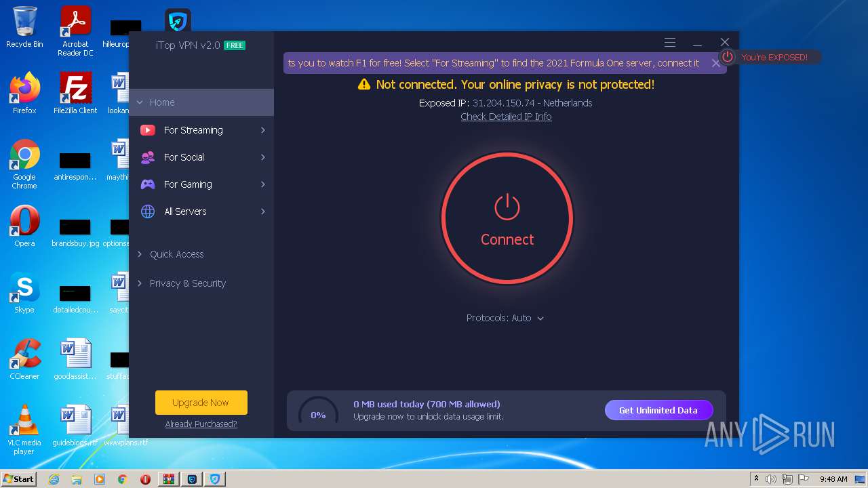Screen dimensions: 868x488
Task: Open Windows Media Player in taskbar
Action: pyautogui.click(x=100, y=479)
